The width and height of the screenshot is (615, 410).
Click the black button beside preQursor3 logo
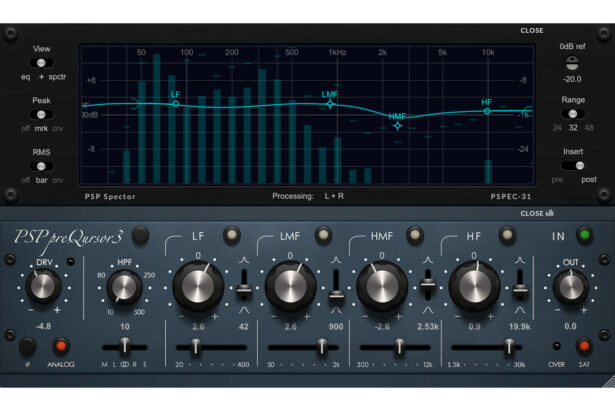140,235
